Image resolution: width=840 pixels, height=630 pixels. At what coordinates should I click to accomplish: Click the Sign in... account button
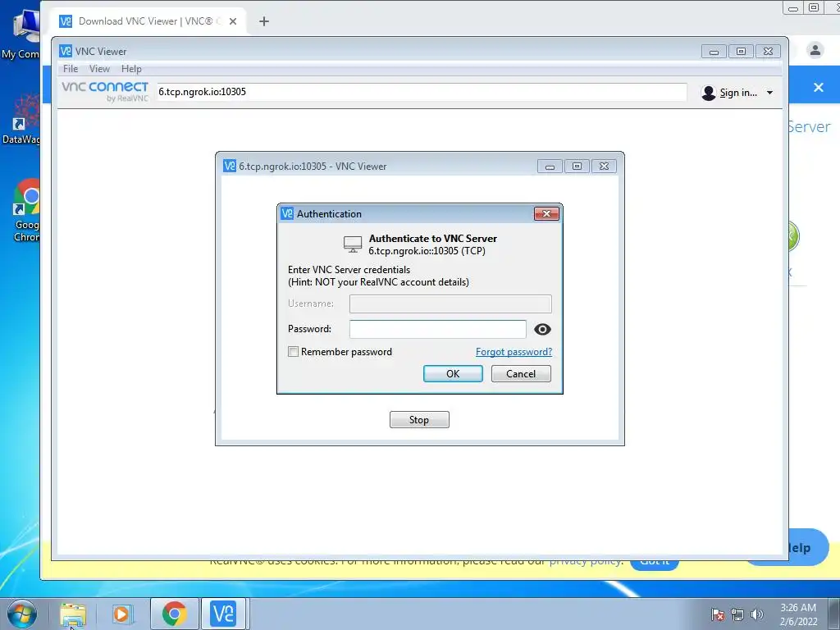[737, 92]
